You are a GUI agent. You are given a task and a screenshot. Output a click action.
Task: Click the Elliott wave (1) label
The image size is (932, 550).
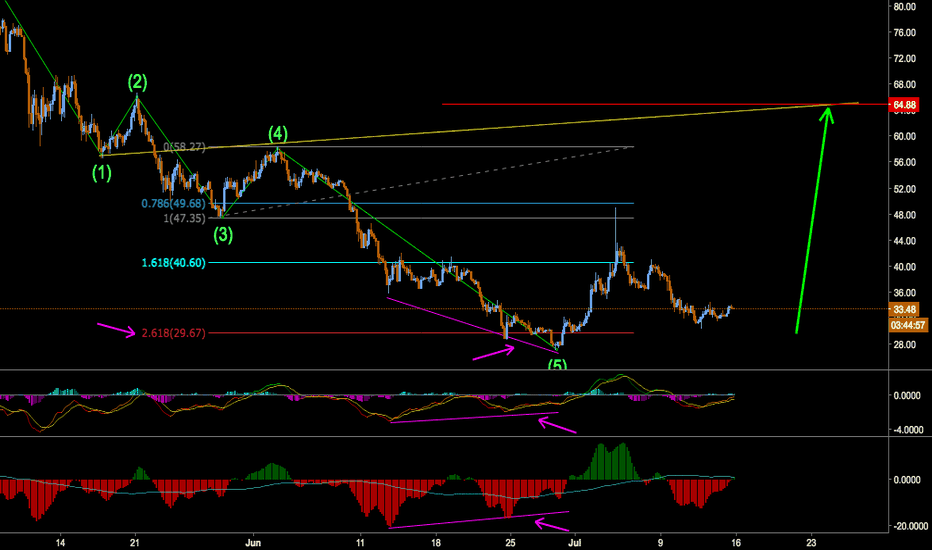102,173
